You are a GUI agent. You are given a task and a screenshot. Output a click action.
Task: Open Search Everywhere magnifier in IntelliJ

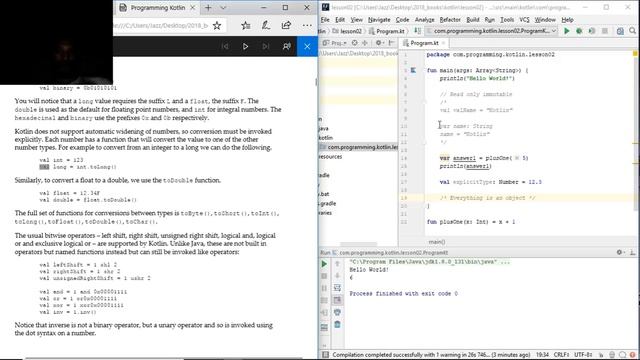point(632,31)
